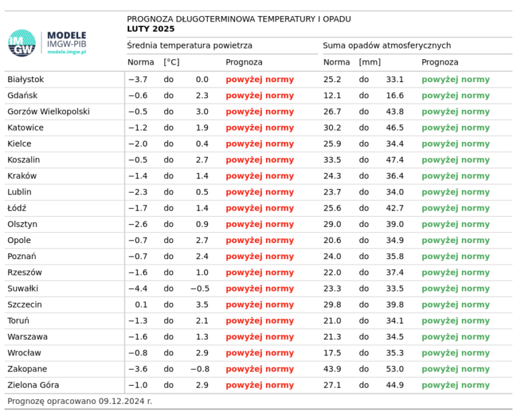
Task: Click the 'Średnia temperatura powietrza' section header
Action: pos(190,46)
